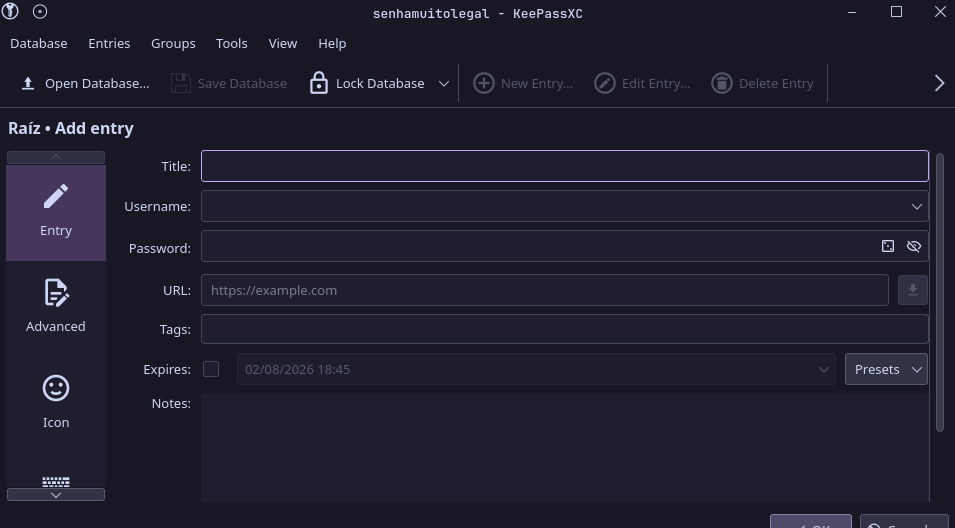Close the KeePassXC window

(x=940, y=12)
